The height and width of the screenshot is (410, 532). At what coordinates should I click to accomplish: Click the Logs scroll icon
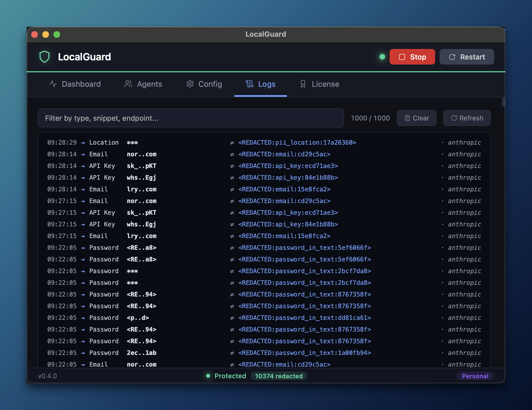(250, 84)
